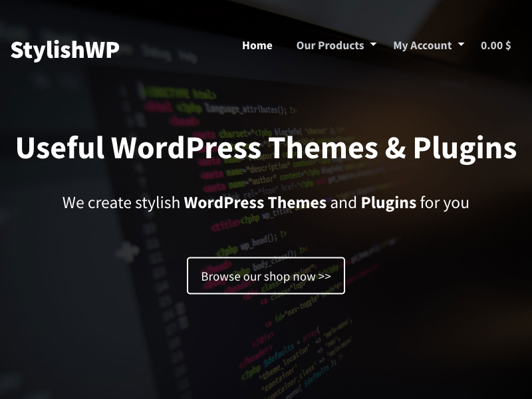Expand the Our Products dropdown arrow
The width and height of the screenshot is (532, 399).
(x=373, y=45)
